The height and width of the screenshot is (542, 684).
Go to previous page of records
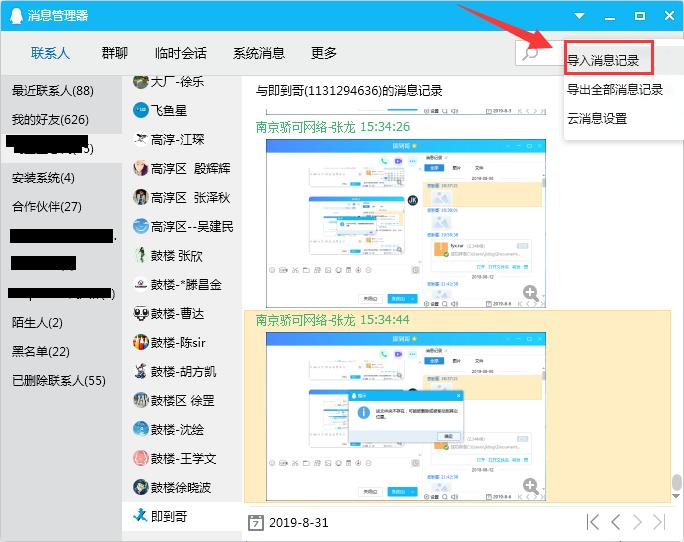616,522
